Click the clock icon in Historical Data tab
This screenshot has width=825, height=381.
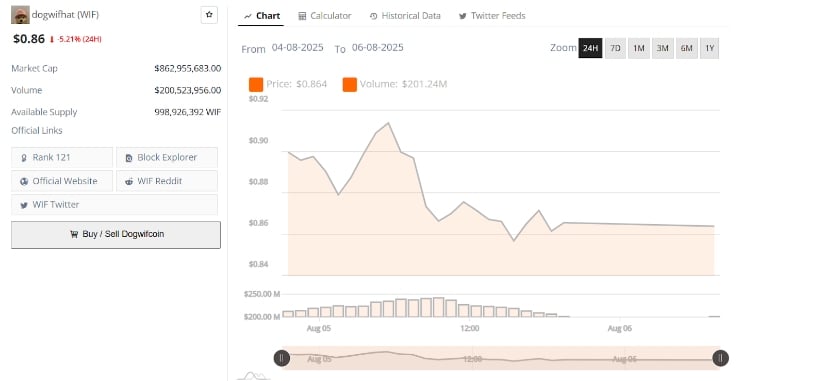[374, 16]
